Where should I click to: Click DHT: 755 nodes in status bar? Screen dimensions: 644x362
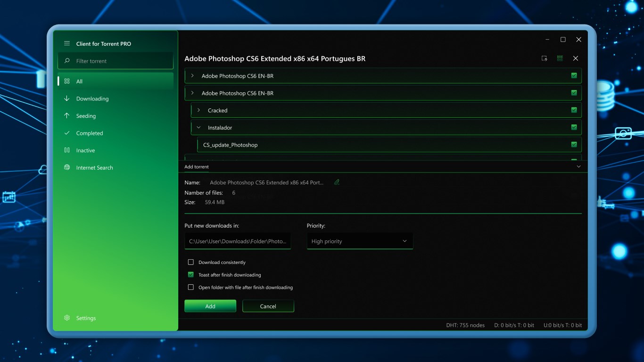click(x=465, y=325)
